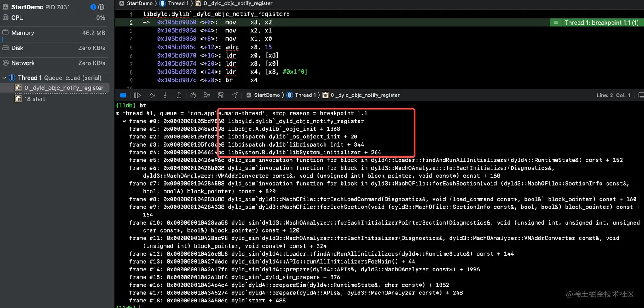Click frame #1 libobjc.A.dylib _objc_init line

click(235, 129)
